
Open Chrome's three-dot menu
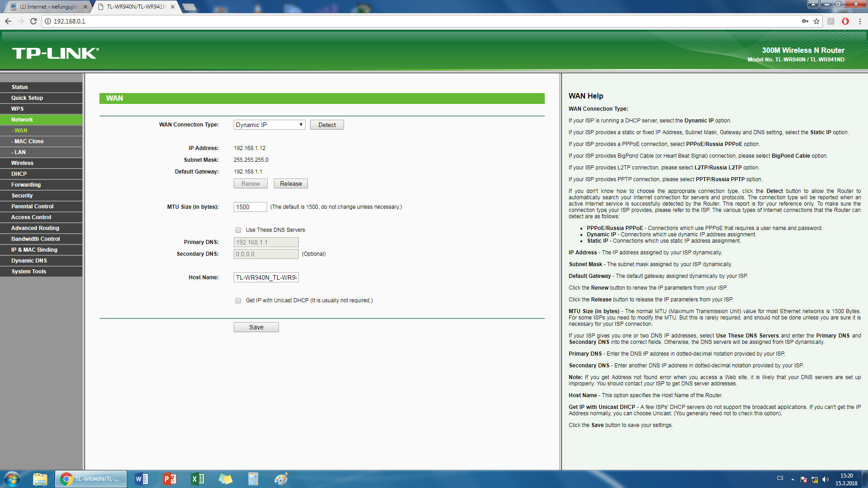click(860, 21)
